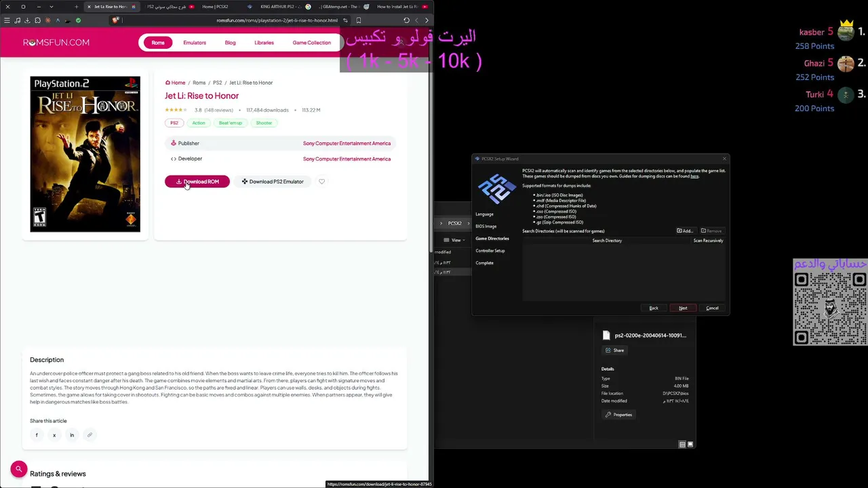Open the Roms navigation tab
Viewport: 868px width, 488px height.
(158, 43)
